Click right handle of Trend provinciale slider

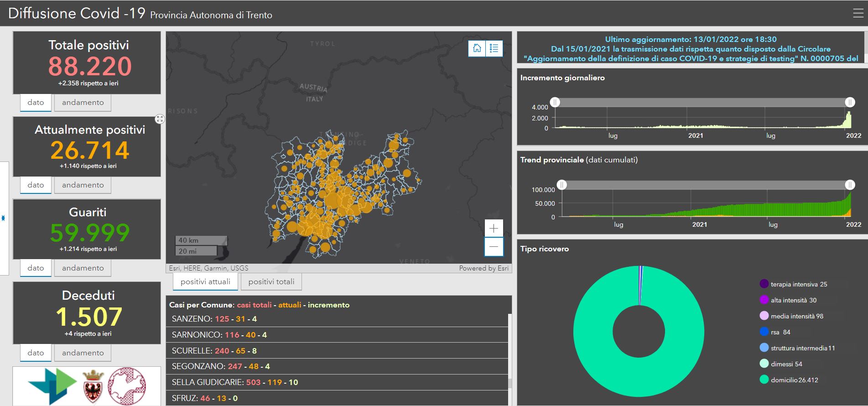tap(850, 185)
